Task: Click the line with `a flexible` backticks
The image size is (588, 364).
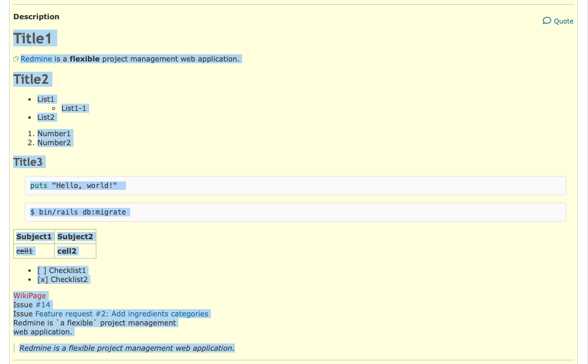Action: 95,323
